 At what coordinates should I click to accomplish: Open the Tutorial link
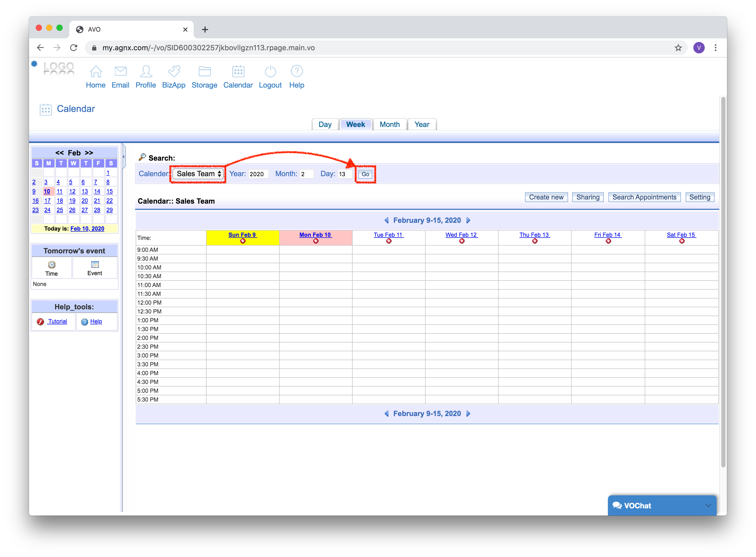(x=57, y=322)
